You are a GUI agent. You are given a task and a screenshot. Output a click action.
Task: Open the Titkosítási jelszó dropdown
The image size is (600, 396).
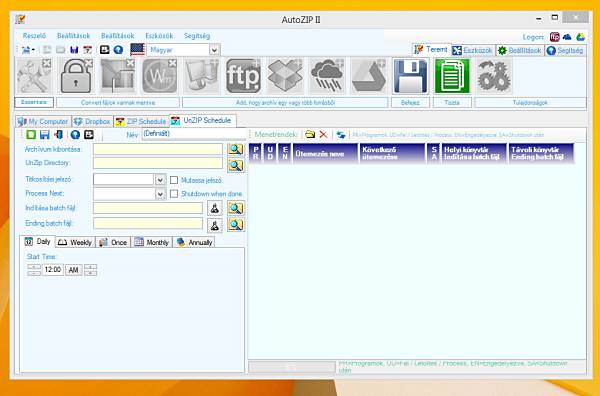pos(160,180)
